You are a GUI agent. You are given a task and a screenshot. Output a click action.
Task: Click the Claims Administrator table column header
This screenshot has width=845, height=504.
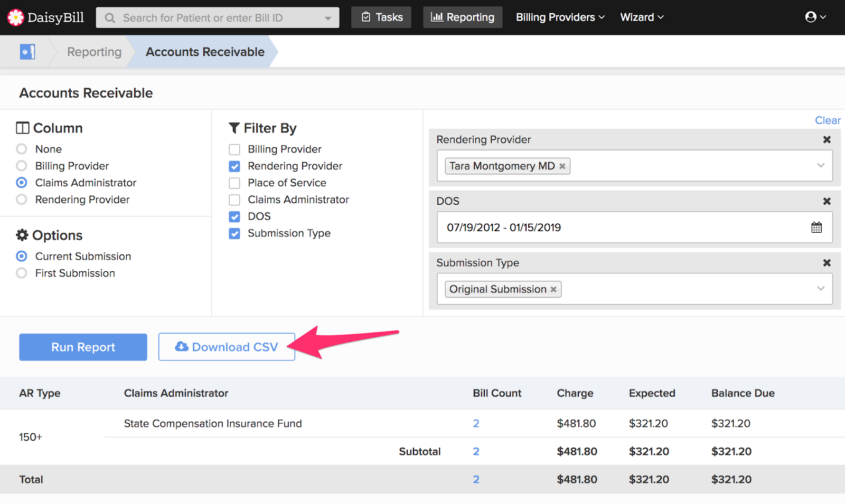click(176, 393)
